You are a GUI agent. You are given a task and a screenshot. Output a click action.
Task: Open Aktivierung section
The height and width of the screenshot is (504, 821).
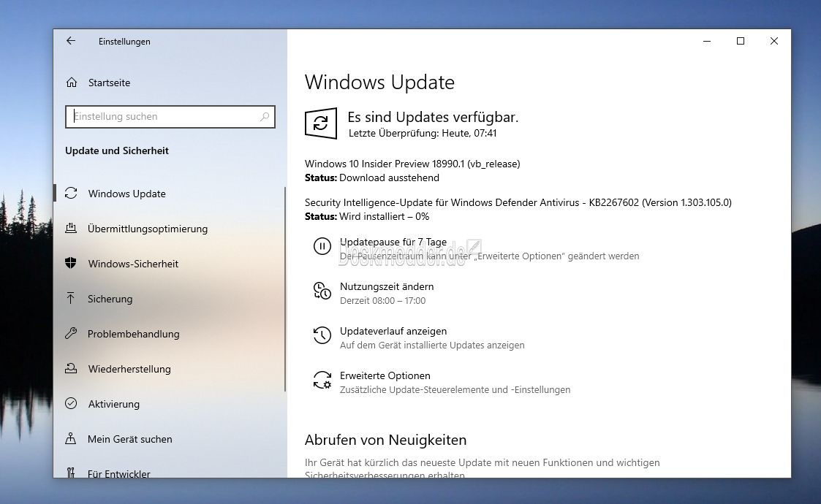coord(113,404)
